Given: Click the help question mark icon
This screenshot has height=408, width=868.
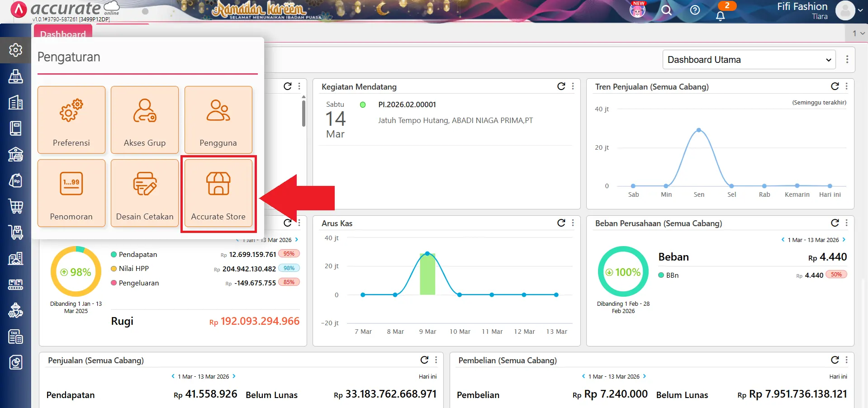Looking at the screenshot, I should [695, 10].
